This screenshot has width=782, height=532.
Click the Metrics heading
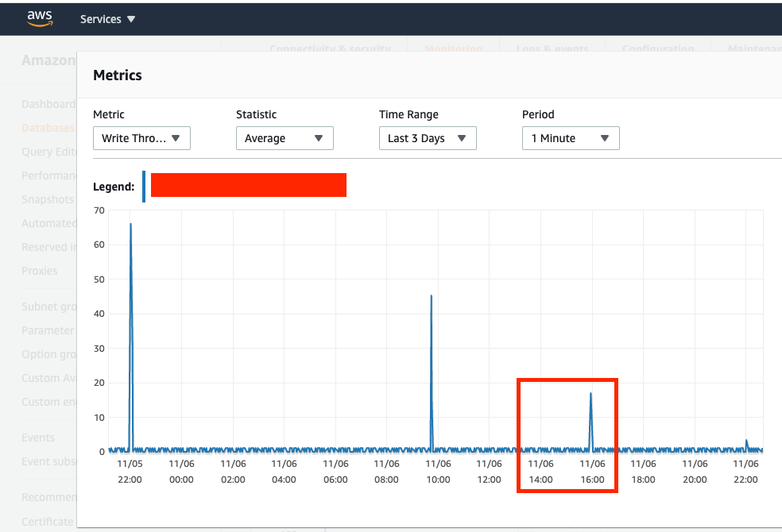tap(118, 75)
